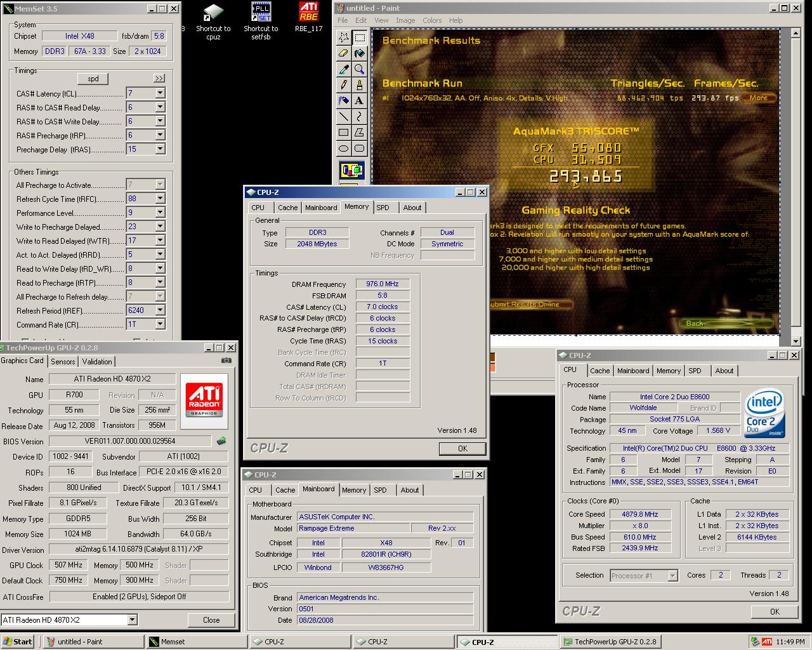Viewport: 812px width, 650px height.
Task: Select the Free-Form Select tool in Paint
Action: [343, 37]
